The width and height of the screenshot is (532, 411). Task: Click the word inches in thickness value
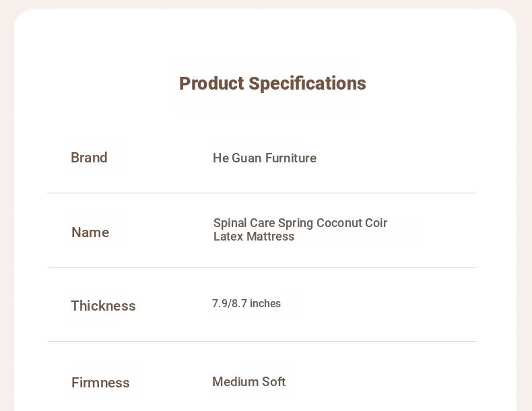coord(265,303)
